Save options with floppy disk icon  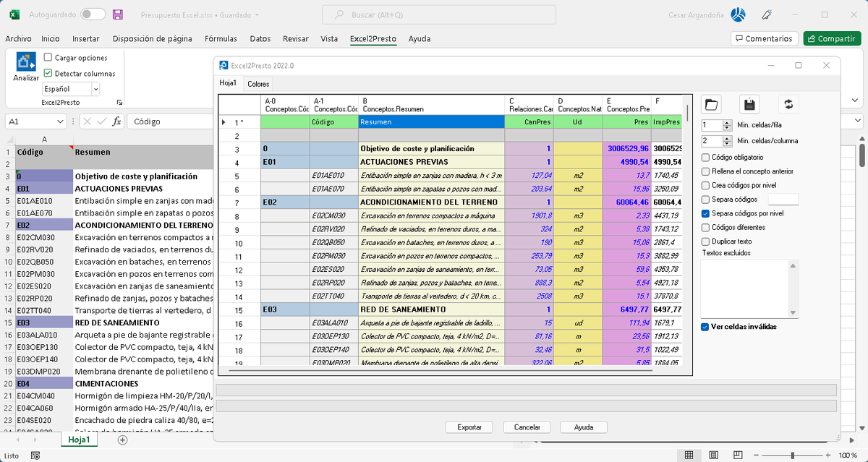tap(750, 104)
